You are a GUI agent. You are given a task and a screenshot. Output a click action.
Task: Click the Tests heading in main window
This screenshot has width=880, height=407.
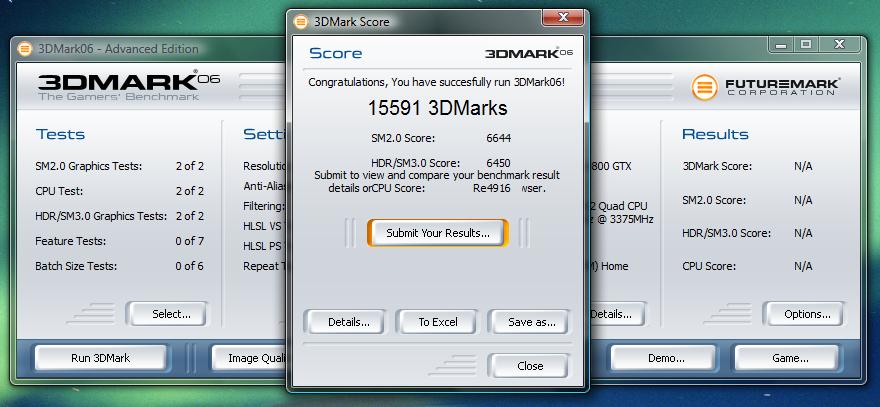tap(60, 134)
